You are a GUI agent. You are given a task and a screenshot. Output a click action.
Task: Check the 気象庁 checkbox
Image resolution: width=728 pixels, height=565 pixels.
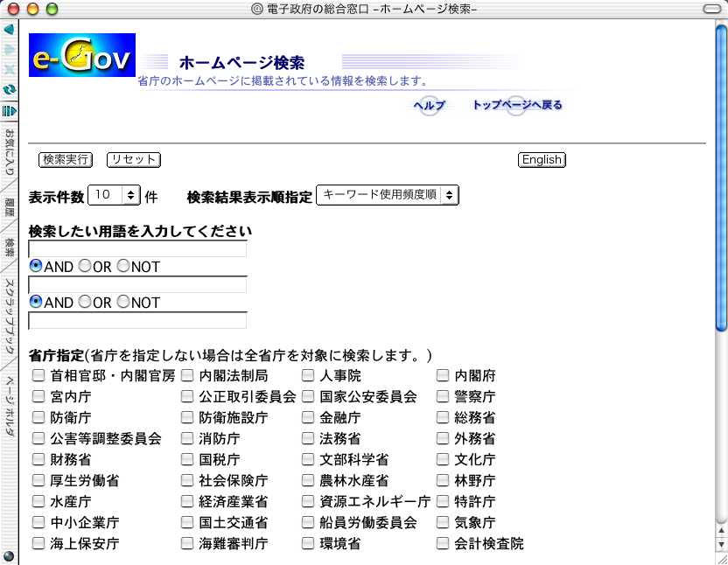tap(443, 522)
